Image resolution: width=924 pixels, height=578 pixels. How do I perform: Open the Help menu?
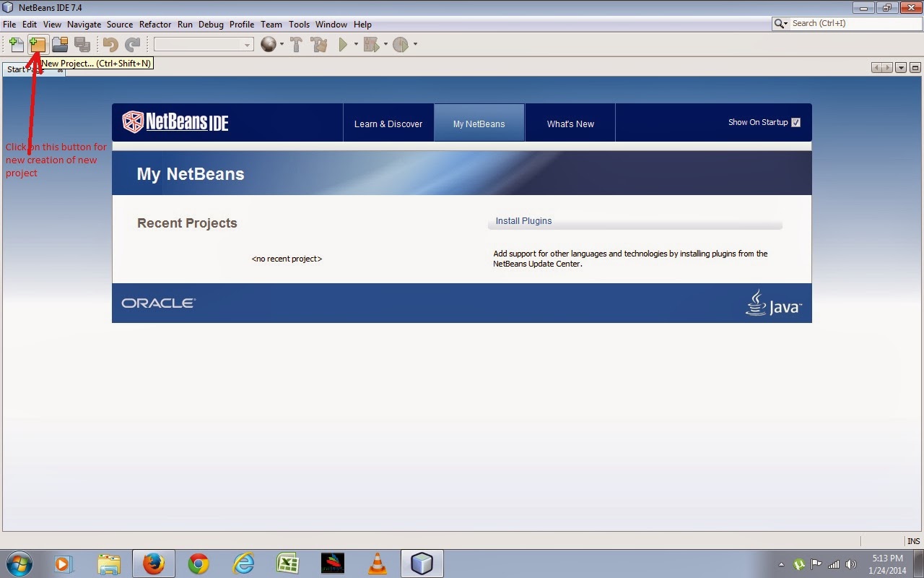(x=362, y=24)
